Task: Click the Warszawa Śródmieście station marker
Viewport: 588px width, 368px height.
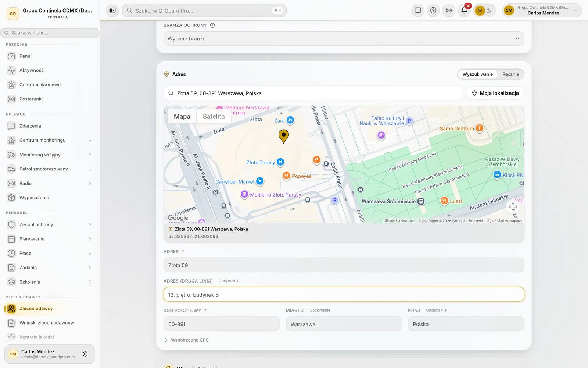Action: [421, 201]
